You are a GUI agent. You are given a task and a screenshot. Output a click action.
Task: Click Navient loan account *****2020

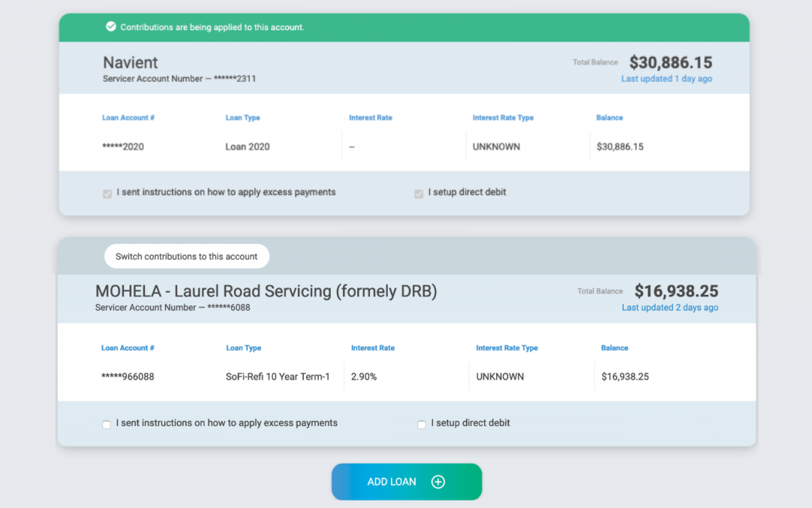(123, 147)
